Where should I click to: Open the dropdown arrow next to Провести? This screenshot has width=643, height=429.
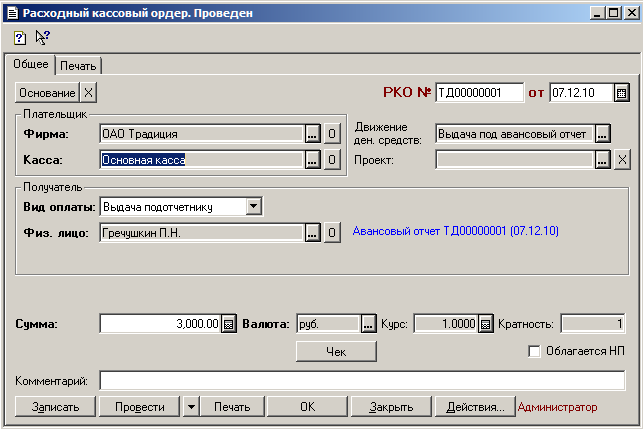[x=191, y=407]
